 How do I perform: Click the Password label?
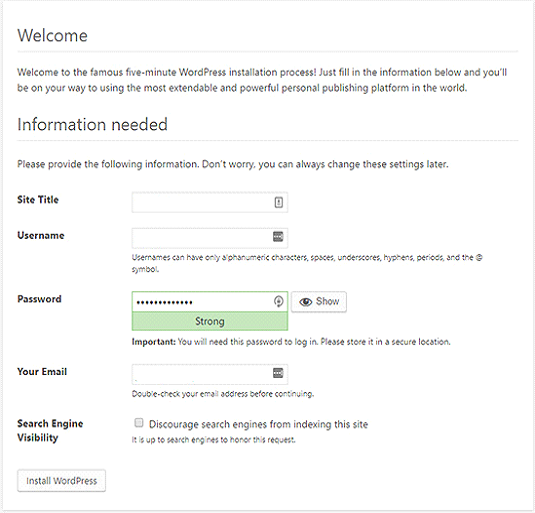pyautogui.click(x=39, y=299)
